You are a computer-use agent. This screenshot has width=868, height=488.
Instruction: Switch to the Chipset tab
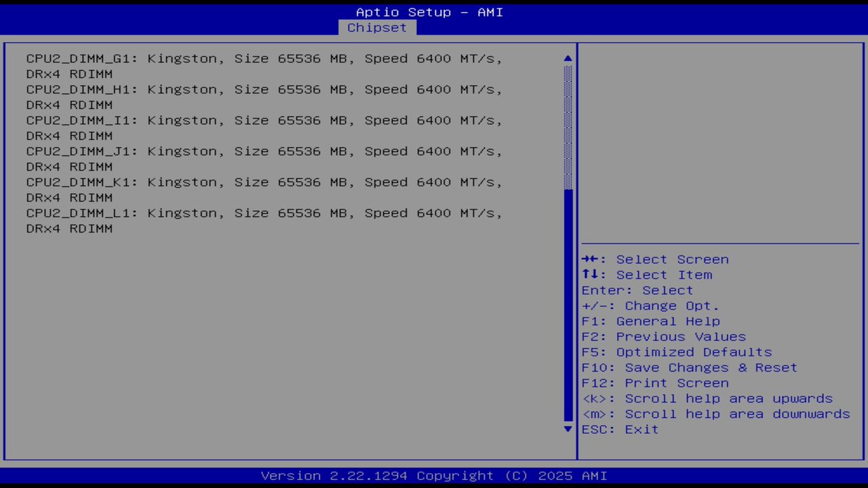[377, 27]
